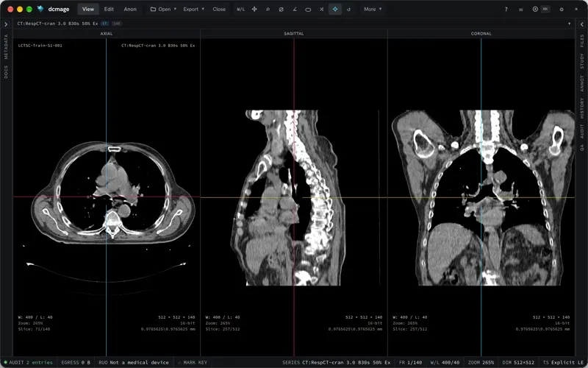Open help via question mark icon
Screen dimensions: 588x368
506,9
